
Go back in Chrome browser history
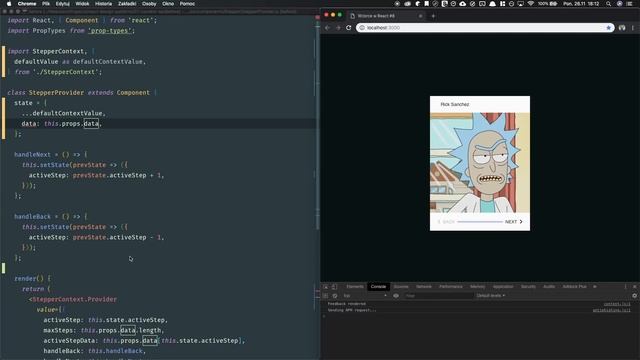pyautogui.click(x=327, y=28)
